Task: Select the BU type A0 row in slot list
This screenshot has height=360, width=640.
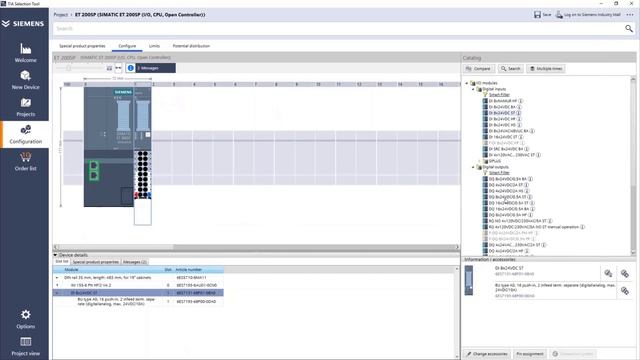Action: [138, 301]
